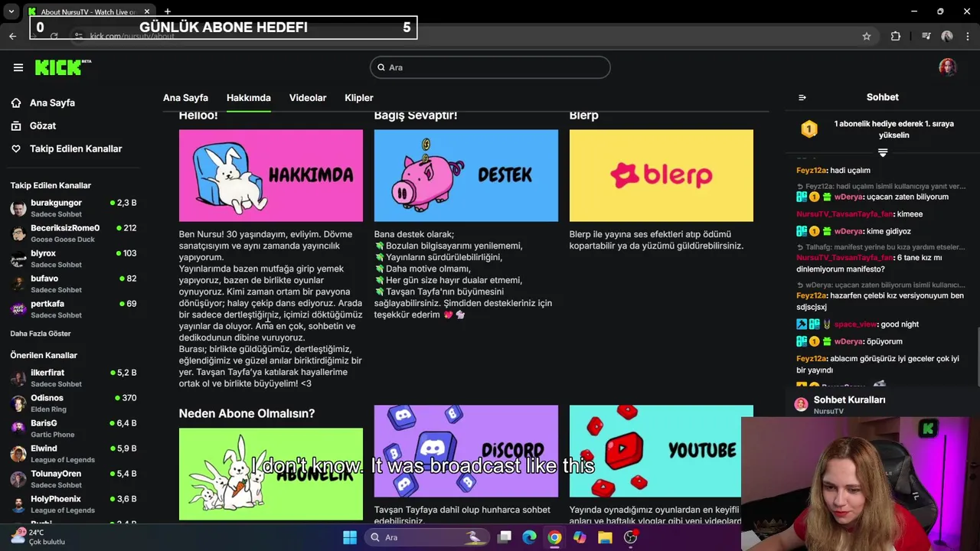The width and height of the screenshot is (980, 551).
Task: Open HolyPhoenix channel
Action: [73, 504]
